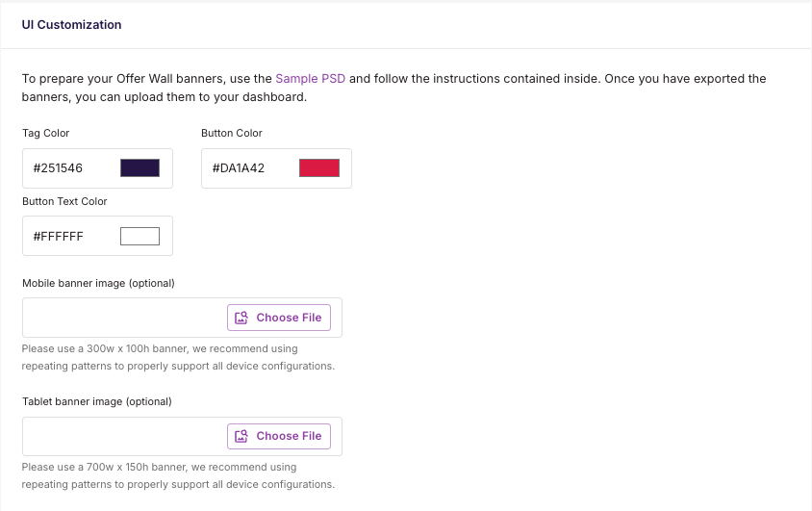Choose a file for the Mobile banner image
The height and width of the screenshot is (511, 812).
279,318
